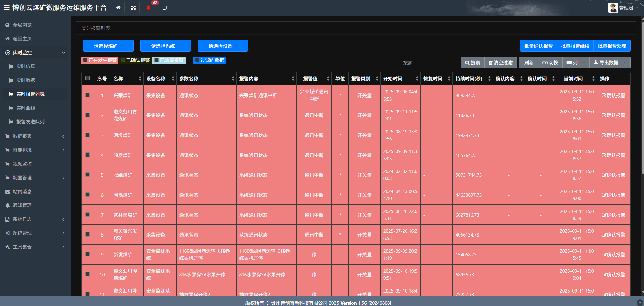
Task: Click the 批量确认报警 button
Action: point(538,46)
